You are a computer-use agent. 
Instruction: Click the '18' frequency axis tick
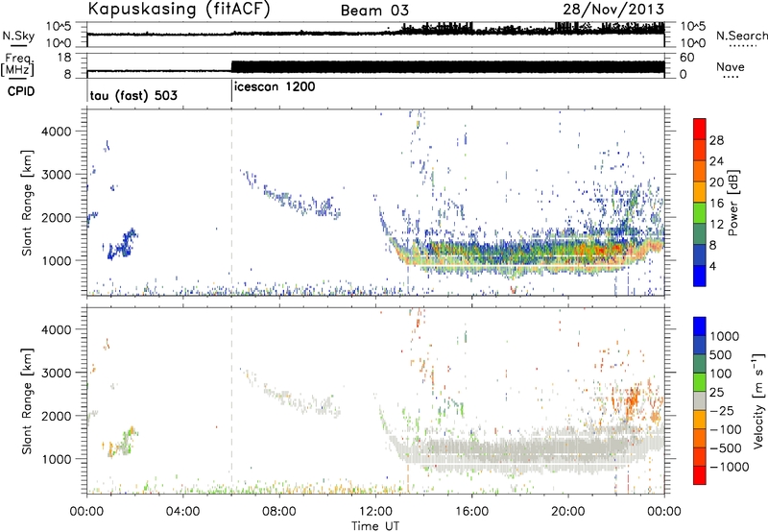point(64,58)
